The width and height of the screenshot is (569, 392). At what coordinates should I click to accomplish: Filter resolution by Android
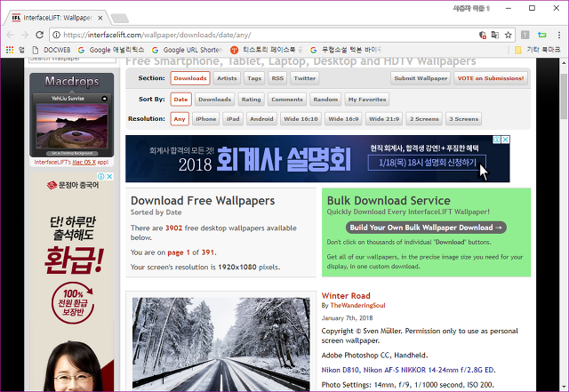pyautogui.click(x=261, y=119)
